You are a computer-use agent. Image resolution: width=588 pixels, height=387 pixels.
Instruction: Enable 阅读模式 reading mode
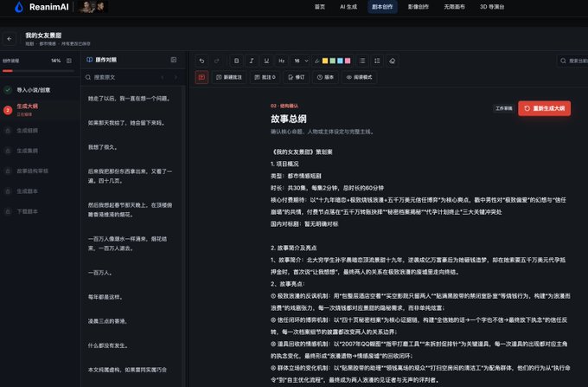[359, 77]
